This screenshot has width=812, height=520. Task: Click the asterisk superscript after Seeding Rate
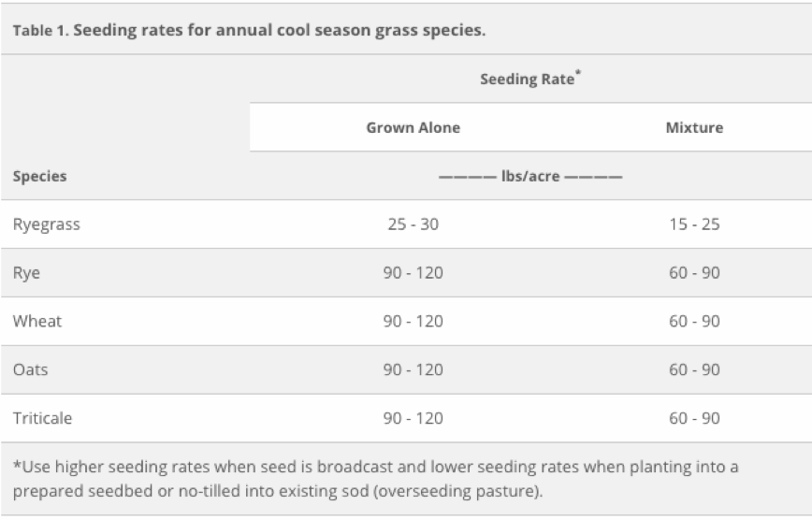coord(578,73)
